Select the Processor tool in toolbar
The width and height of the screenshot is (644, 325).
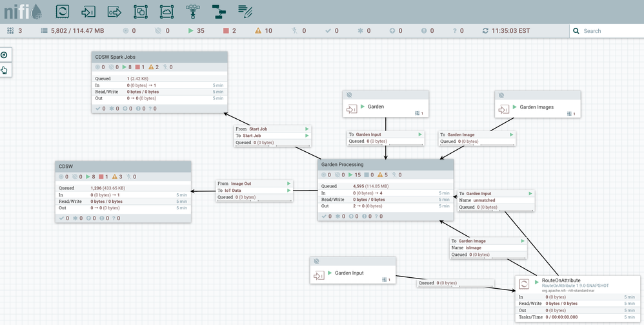[63, 11]
